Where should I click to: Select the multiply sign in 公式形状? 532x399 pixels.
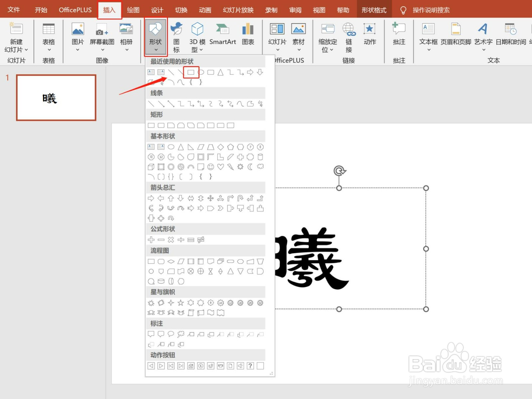coord(171,240)
